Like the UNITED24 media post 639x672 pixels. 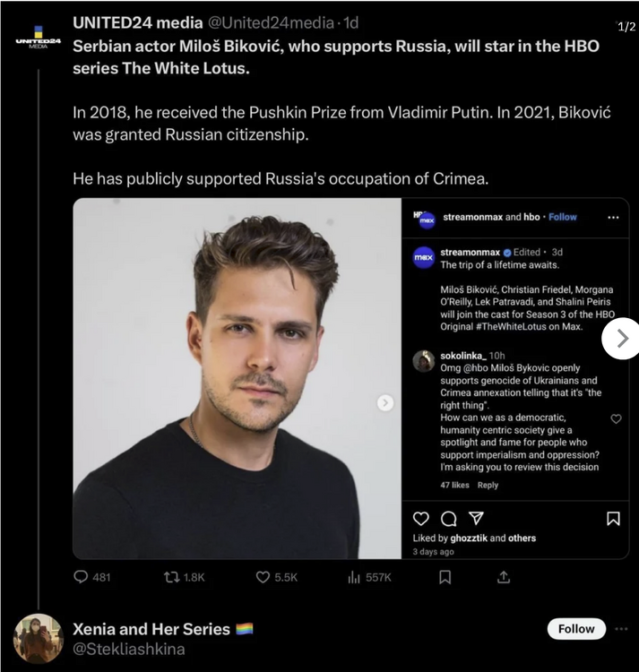coord(263,577)
